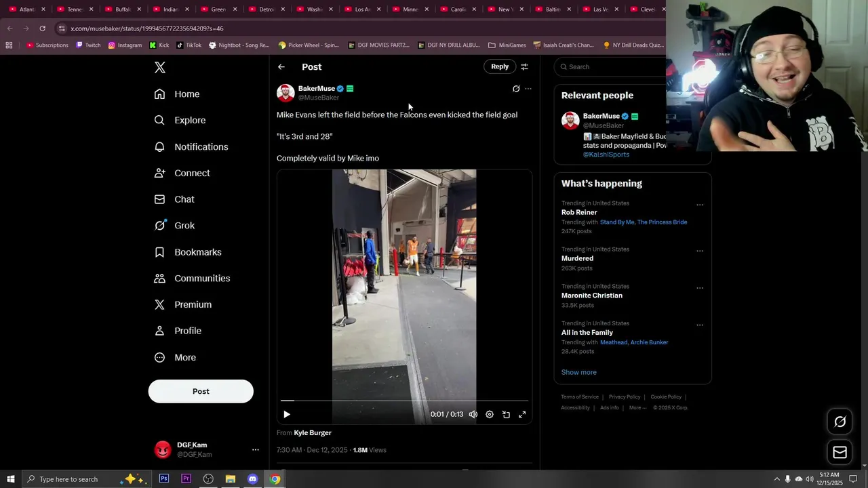Open Premium in the sidebar
The height and width of the screenshot is (488, 868).
point(183,304)
